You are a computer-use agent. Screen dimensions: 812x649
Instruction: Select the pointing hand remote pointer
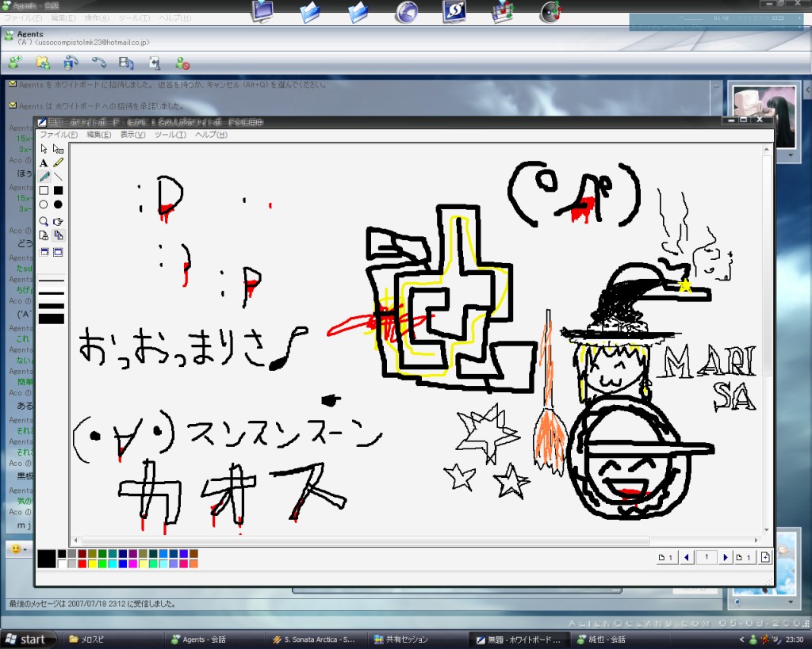tap(59, 222)
